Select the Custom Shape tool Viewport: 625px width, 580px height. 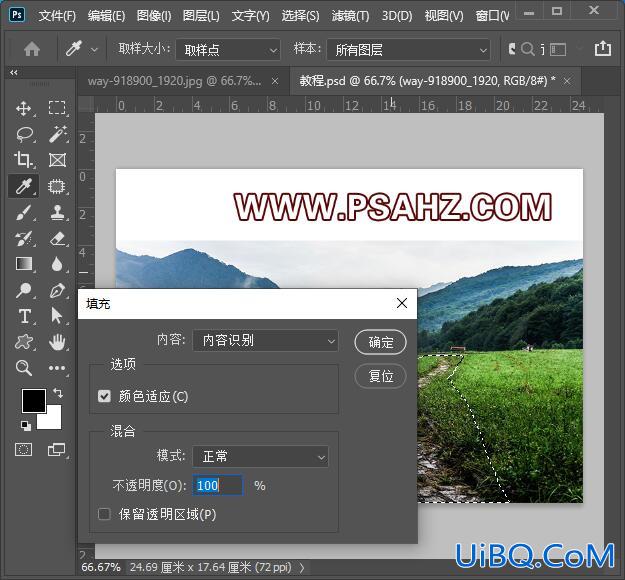[24, 342]
